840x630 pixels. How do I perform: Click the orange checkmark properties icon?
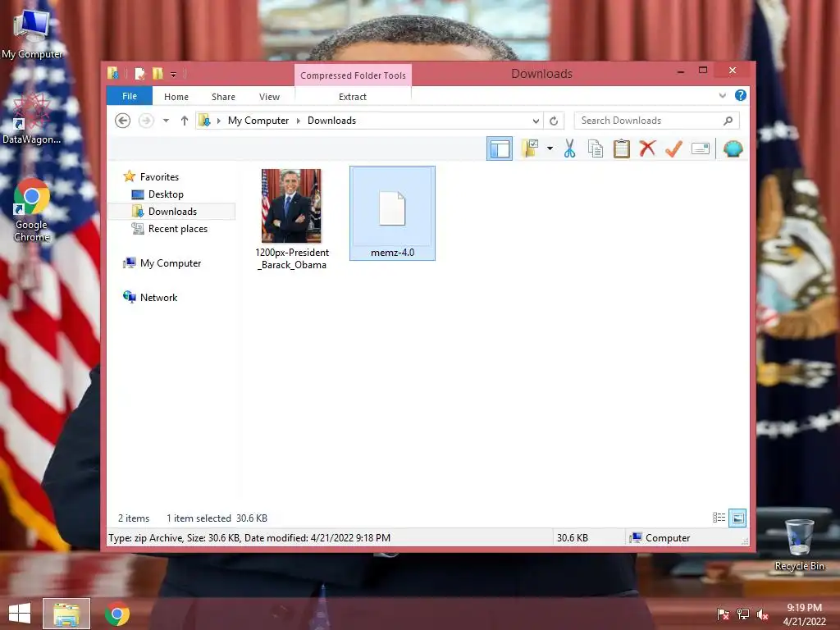pyautogui.click(x=673, y=148)
